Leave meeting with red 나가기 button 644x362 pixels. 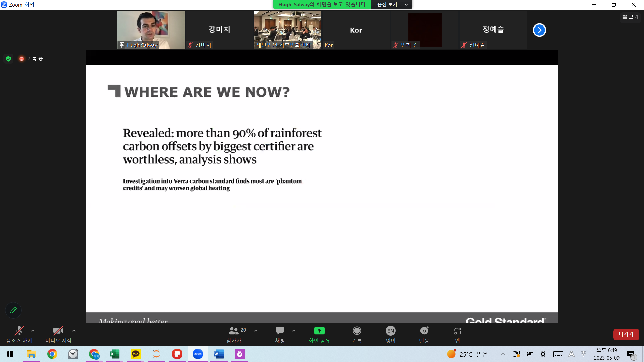[x=626, y=334]
